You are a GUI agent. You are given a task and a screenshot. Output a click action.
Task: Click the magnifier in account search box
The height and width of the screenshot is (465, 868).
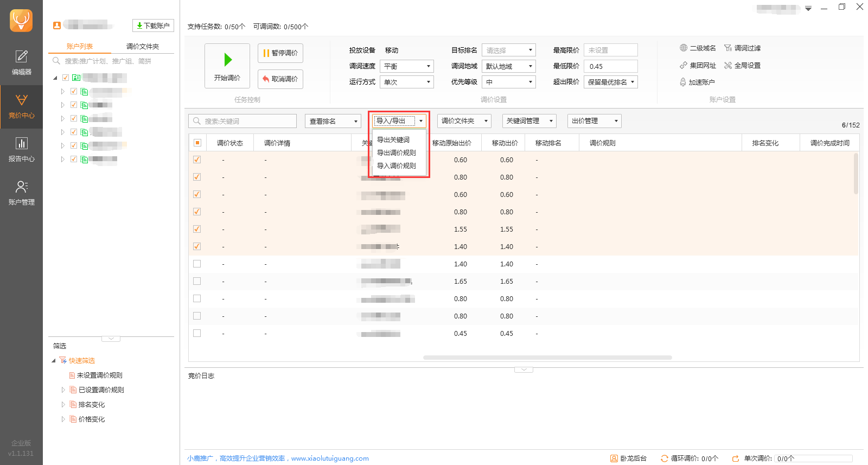56,61
